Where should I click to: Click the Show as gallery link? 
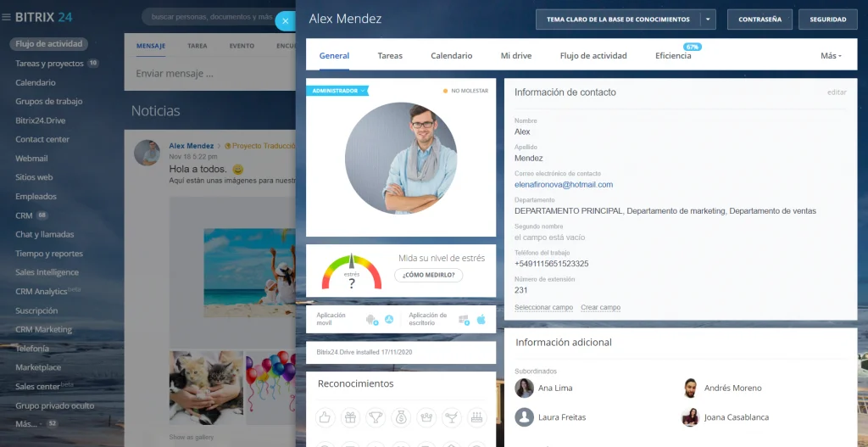191,437
